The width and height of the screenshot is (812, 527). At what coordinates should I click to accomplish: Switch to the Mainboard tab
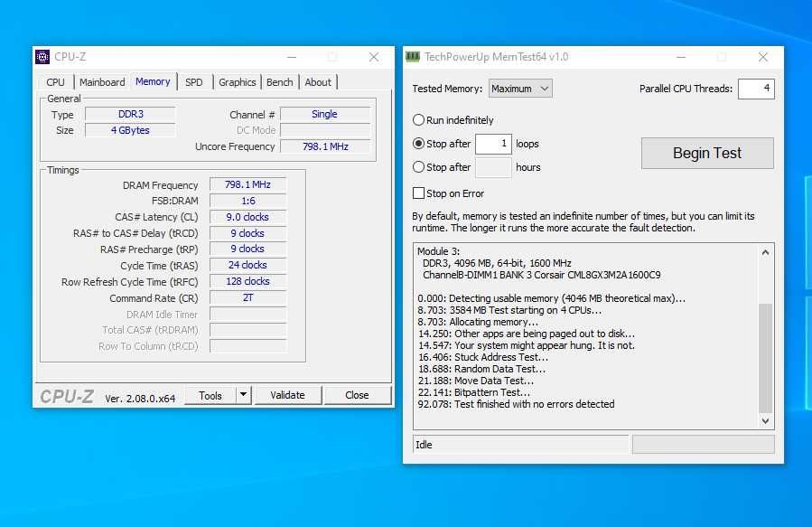[102, 82]
